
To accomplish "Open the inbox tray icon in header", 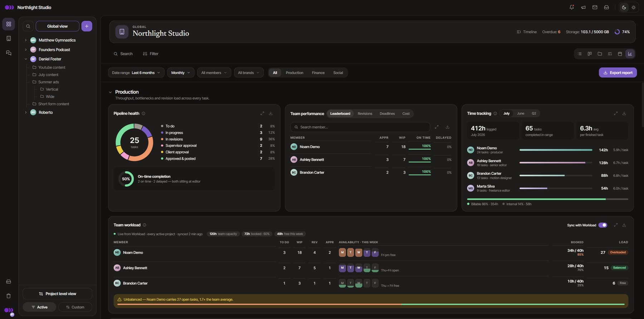I will [x=606, y=7].
